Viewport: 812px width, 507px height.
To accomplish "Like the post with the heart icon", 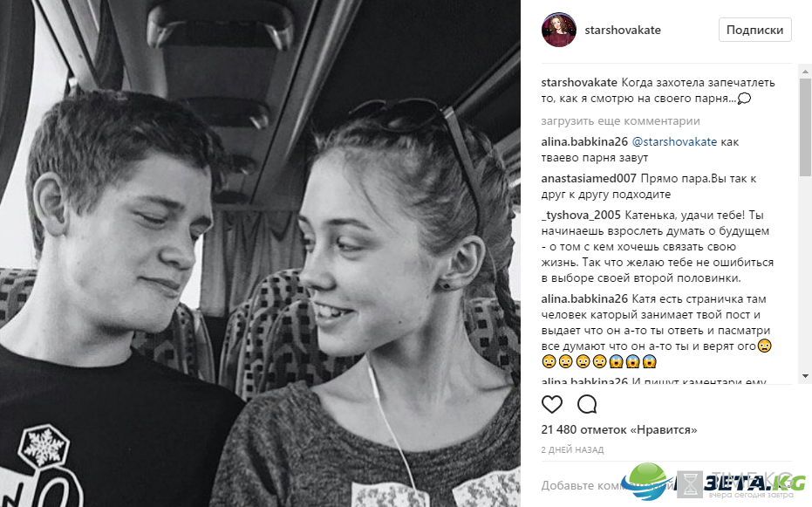I will (551, 404).
